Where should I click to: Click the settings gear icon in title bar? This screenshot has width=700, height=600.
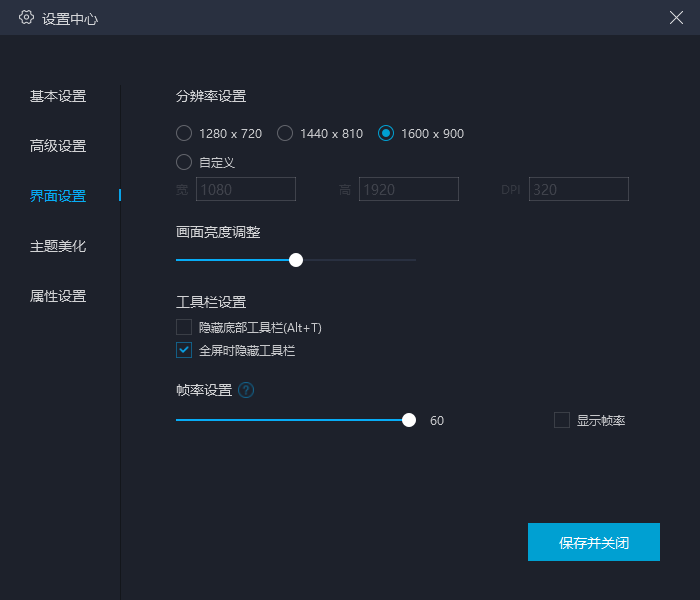[x=26, y=17]
